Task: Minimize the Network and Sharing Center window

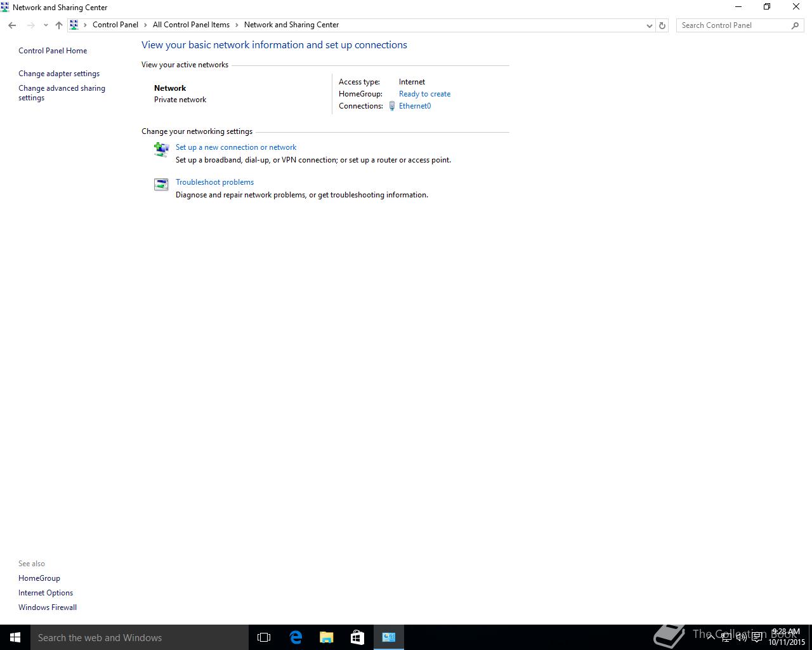Action: tap(738, 7)
